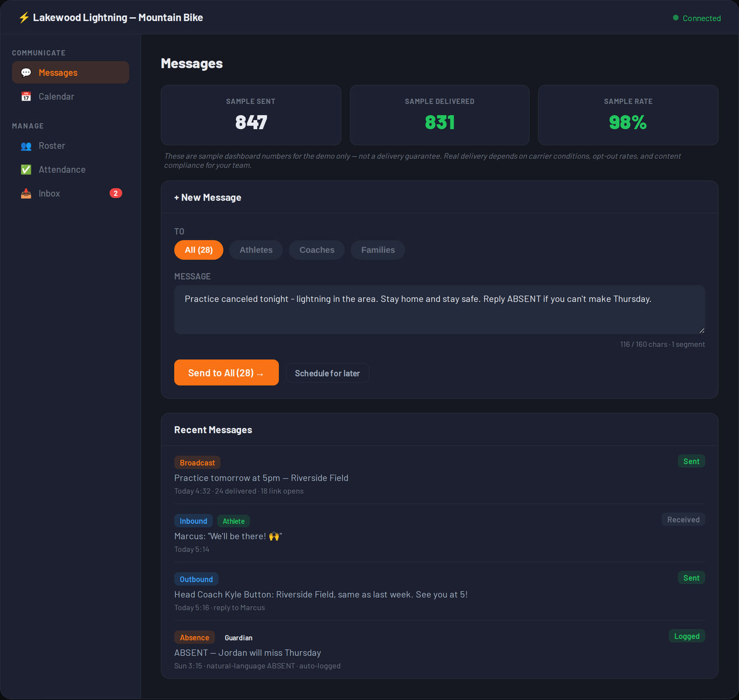The image size is (739, 700).
Task: Click the Inbound tag
Action: coord(193,521)
